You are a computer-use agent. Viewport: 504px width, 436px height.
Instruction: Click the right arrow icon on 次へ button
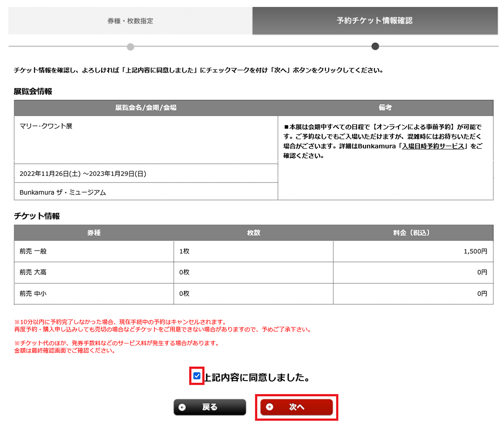click(269, 407)
